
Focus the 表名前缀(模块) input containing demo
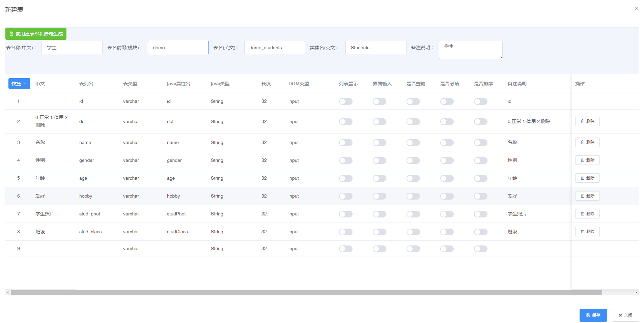point(178,48)
